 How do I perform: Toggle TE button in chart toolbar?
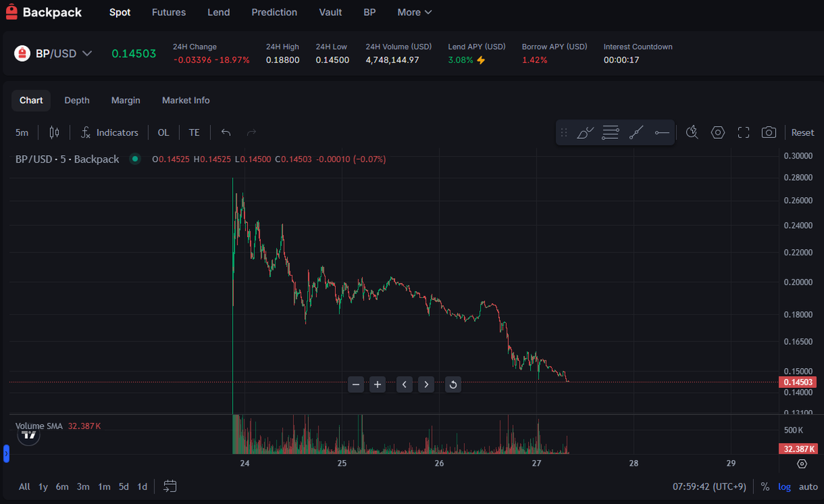point(194,133)
